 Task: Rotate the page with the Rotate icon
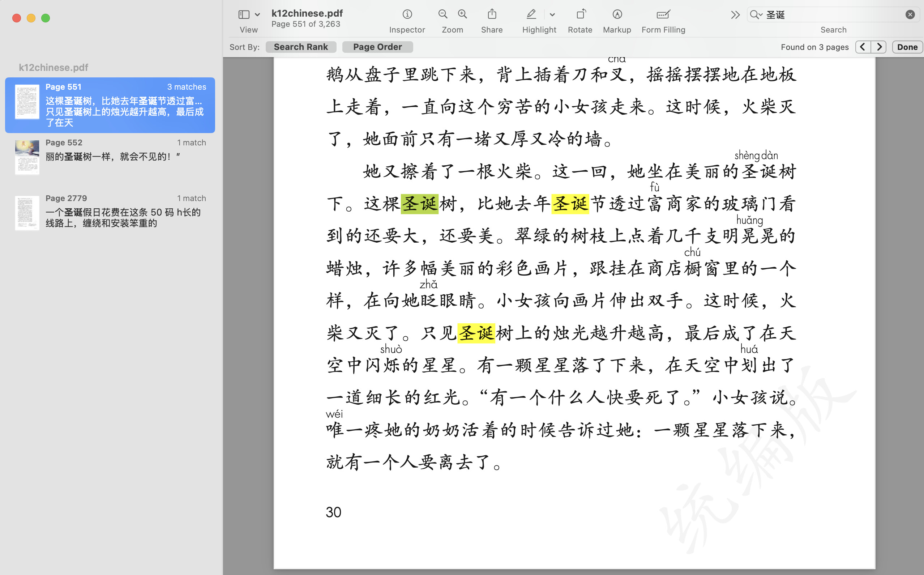tap(581, 14)
